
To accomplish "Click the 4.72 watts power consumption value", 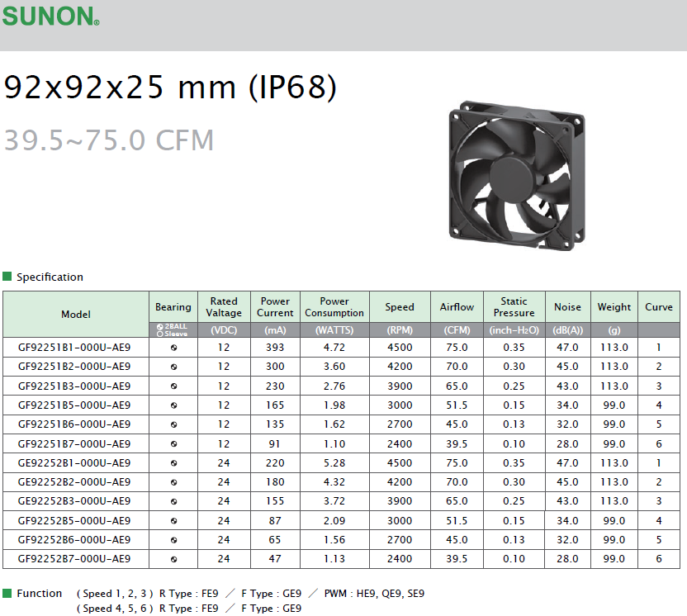I will (x=334, y=348).
